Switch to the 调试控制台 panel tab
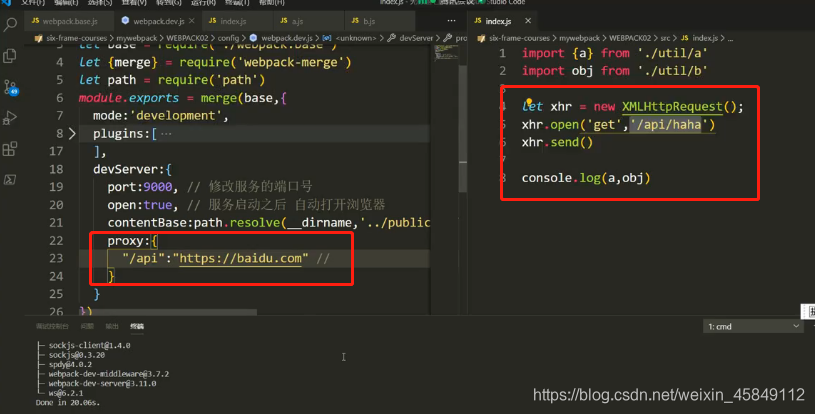Screen dimensions: 815x414 pyautogui.click(x=52, y=326)
